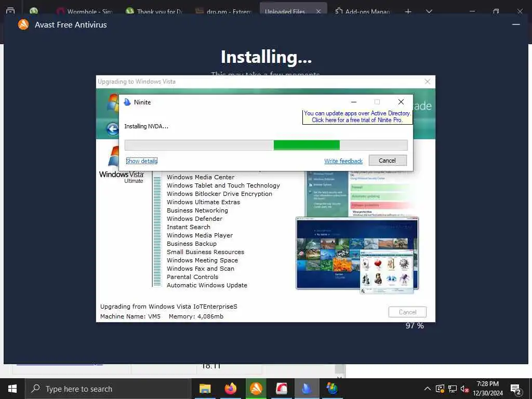Click the clock showing 7:28 PM
Screen dimensions: 532x399
coord(487,389)
